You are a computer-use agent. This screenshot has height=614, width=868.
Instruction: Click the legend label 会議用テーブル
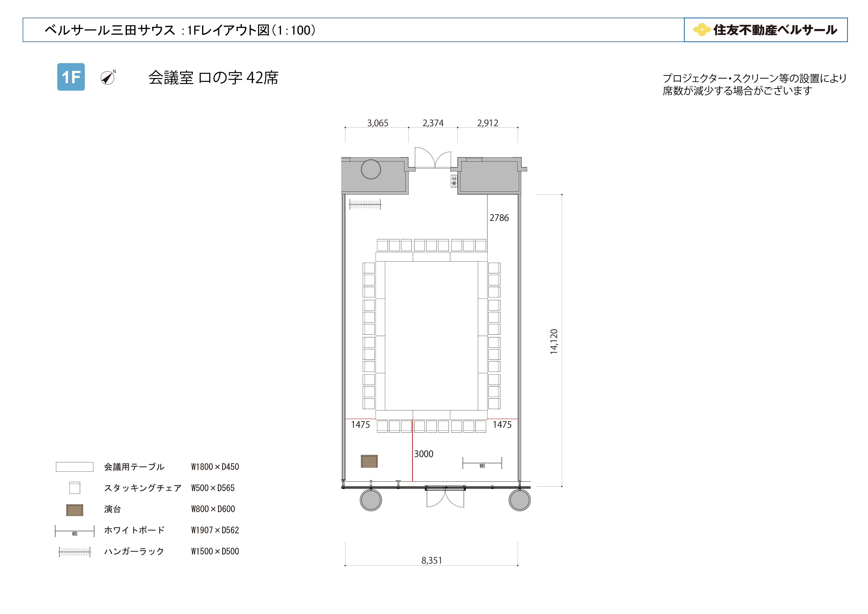(x=134, y=467)
